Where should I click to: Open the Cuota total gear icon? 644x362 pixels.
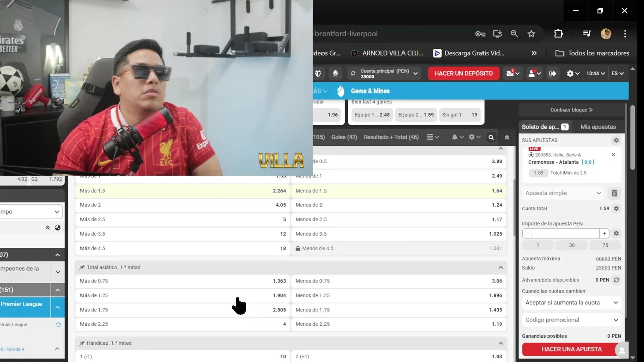(616, 208)
